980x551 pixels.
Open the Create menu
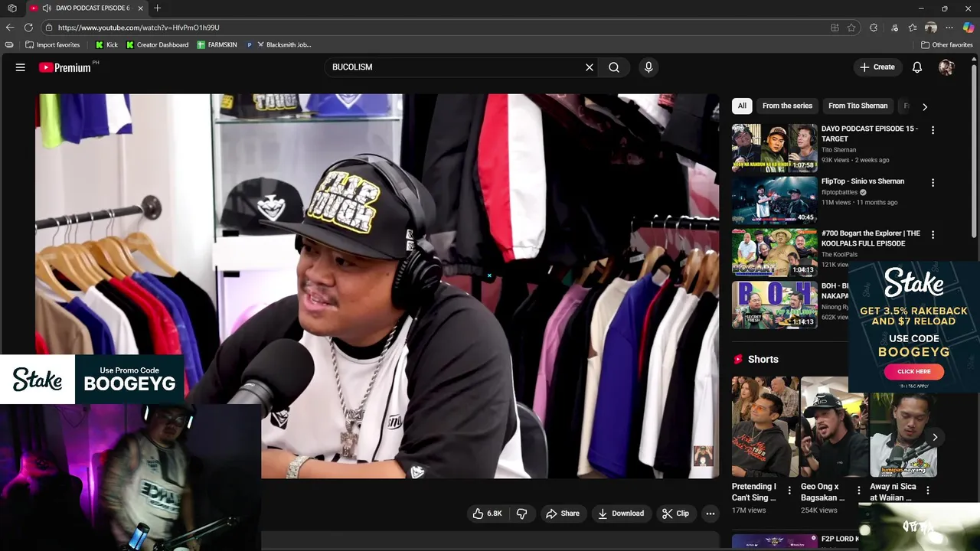[x=877, y=67]
